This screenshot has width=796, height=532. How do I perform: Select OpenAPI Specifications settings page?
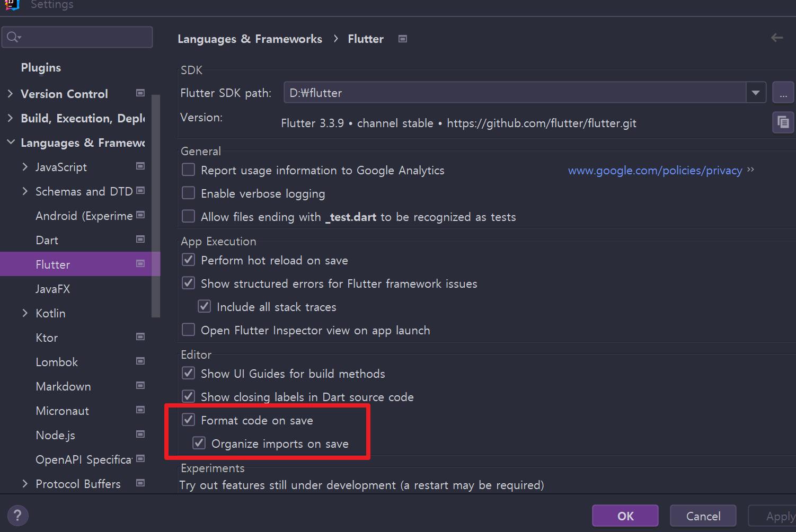pyautogui.click(x=84, y=459)
